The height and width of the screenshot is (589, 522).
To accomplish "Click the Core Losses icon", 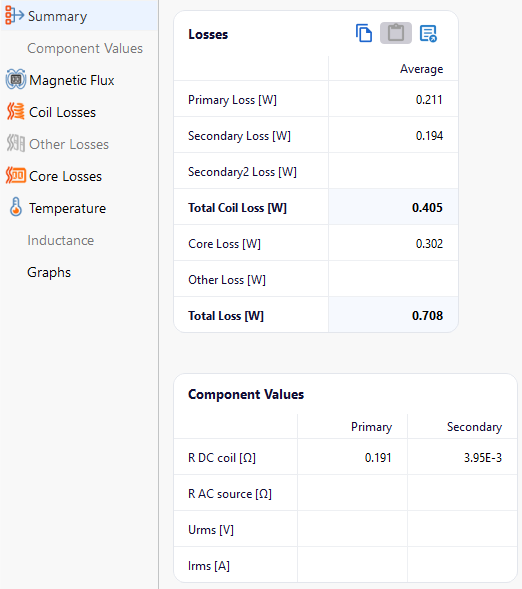I will [16, 175].
